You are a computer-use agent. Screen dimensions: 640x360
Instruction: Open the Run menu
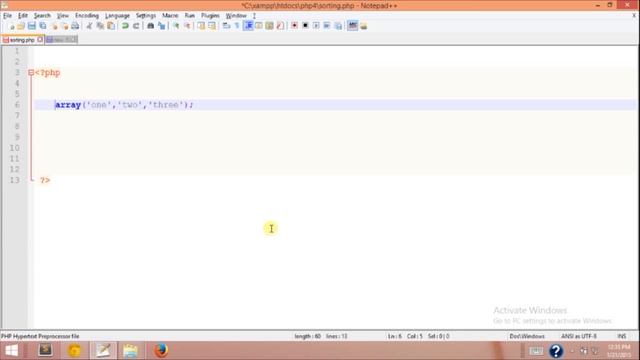[190, 16]
